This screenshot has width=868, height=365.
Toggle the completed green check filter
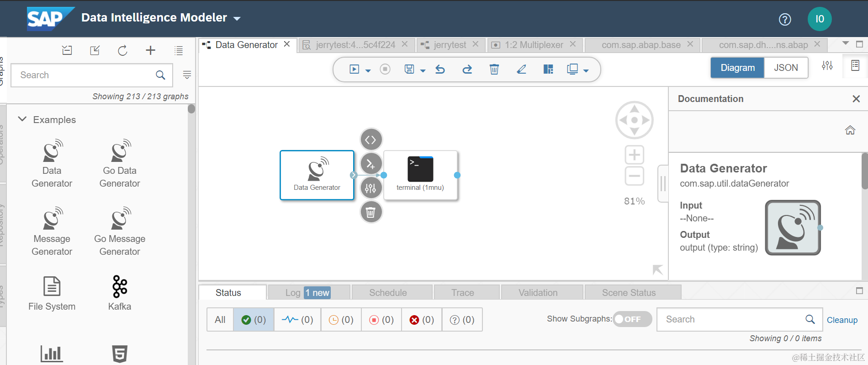tap(254, 320)
